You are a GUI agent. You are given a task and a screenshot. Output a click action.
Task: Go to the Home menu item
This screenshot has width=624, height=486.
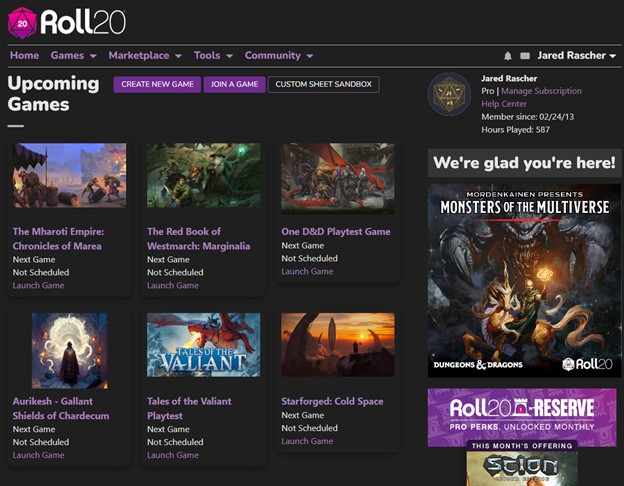click(24, 56)
